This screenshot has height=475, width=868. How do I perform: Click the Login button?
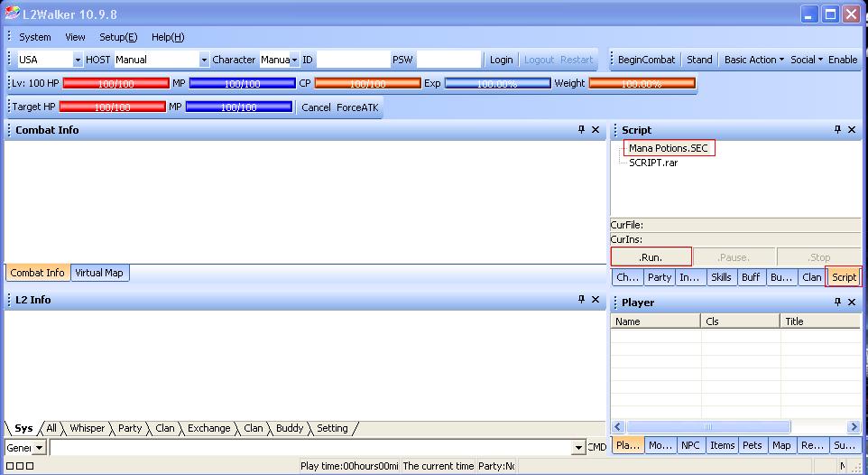[501, 60]
